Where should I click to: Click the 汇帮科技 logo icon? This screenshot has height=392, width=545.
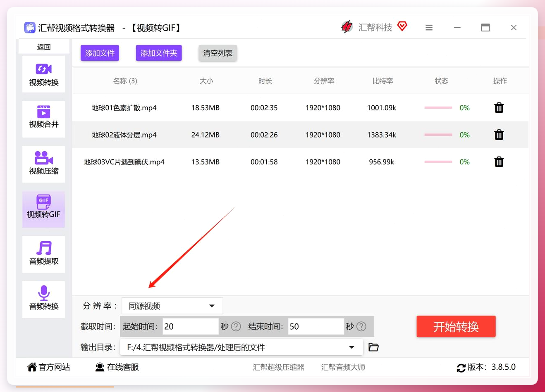click(347, 27)
